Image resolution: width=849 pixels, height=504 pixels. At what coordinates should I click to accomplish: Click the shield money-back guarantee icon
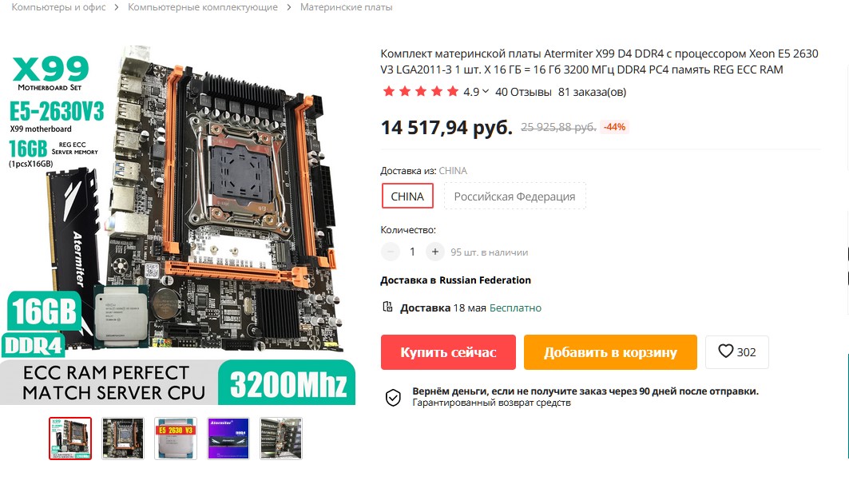click(393, 397)
